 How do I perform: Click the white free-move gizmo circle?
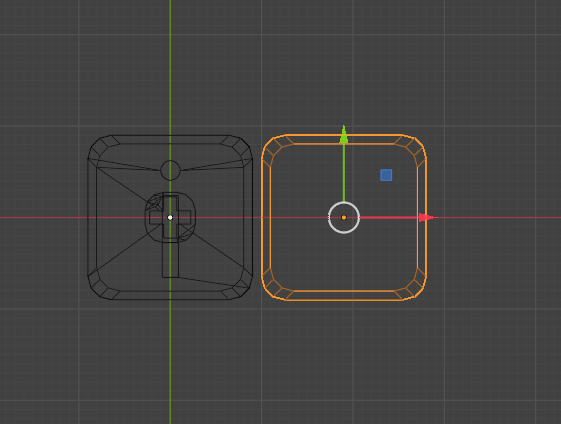click(x=344, y=217)
